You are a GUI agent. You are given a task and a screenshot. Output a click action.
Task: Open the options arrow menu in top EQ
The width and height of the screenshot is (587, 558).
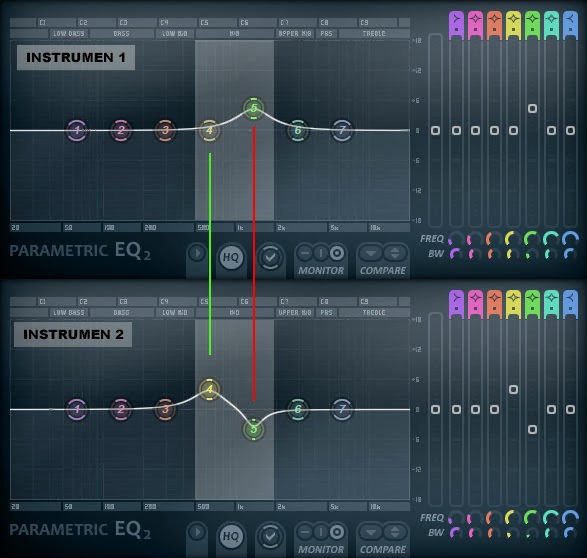[197, 253]
